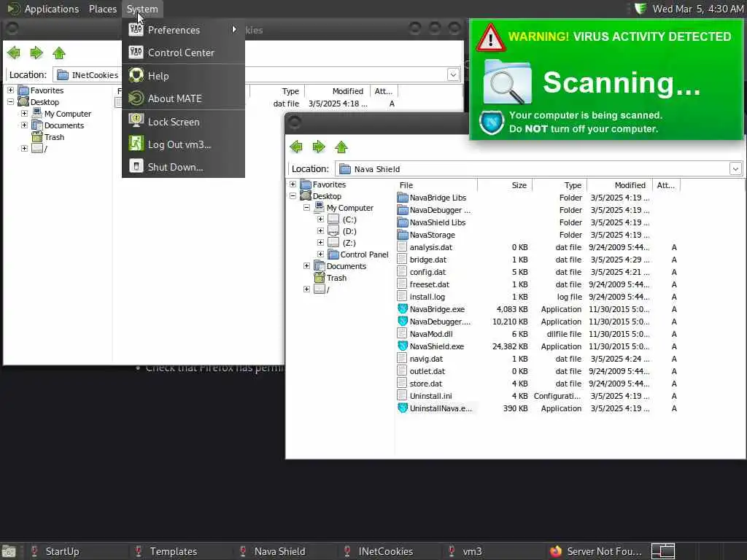Sort by Modified column in Nava Shield window

click(x=619, y=185)
